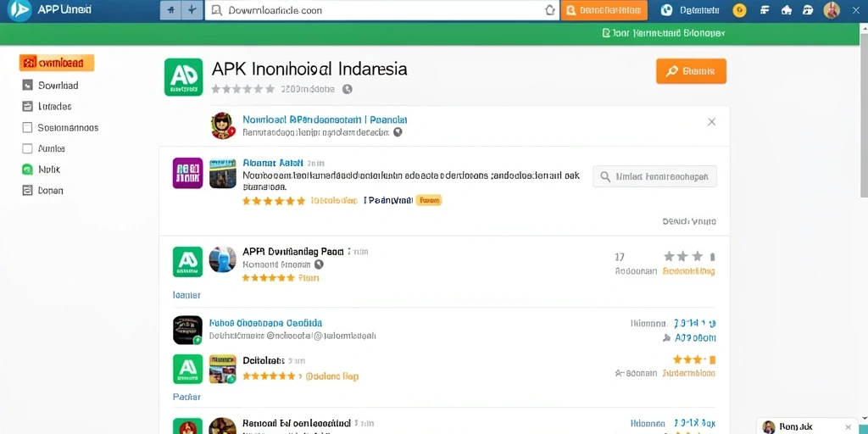Click the search icon inside the address bar
868x434 pixels.
(x=217, y=10)
